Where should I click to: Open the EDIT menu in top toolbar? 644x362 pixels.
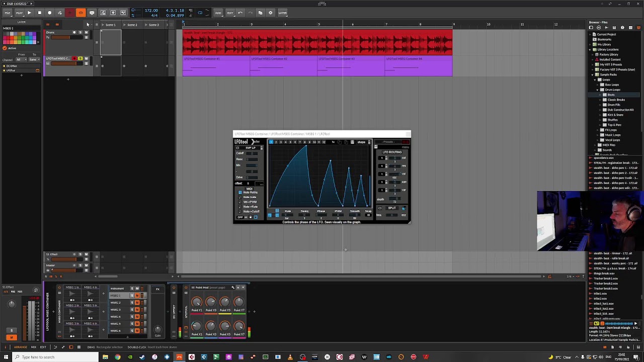coord(230,13)
